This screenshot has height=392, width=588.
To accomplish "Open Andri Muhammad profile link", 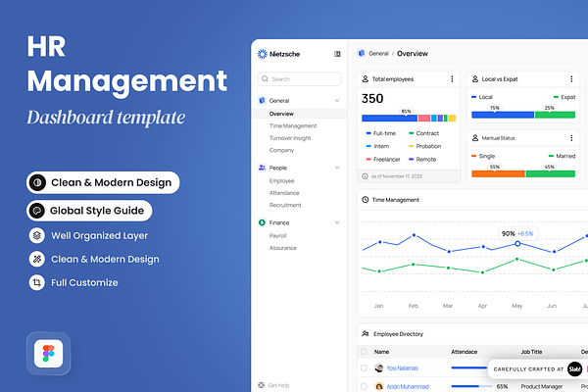I will pyautogui.click(x=408, y=386).
